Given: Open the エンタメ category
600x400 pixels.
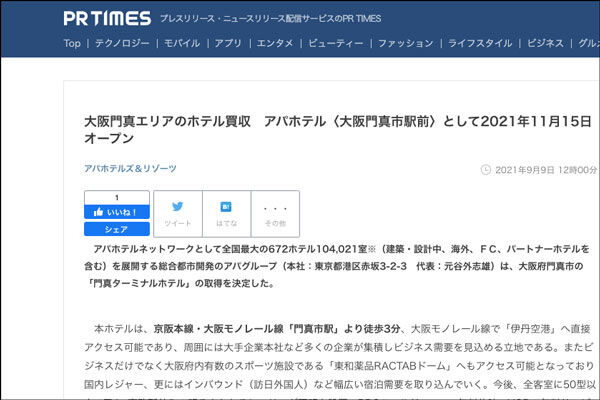Looking at the screenshot, I should (275, 43).
